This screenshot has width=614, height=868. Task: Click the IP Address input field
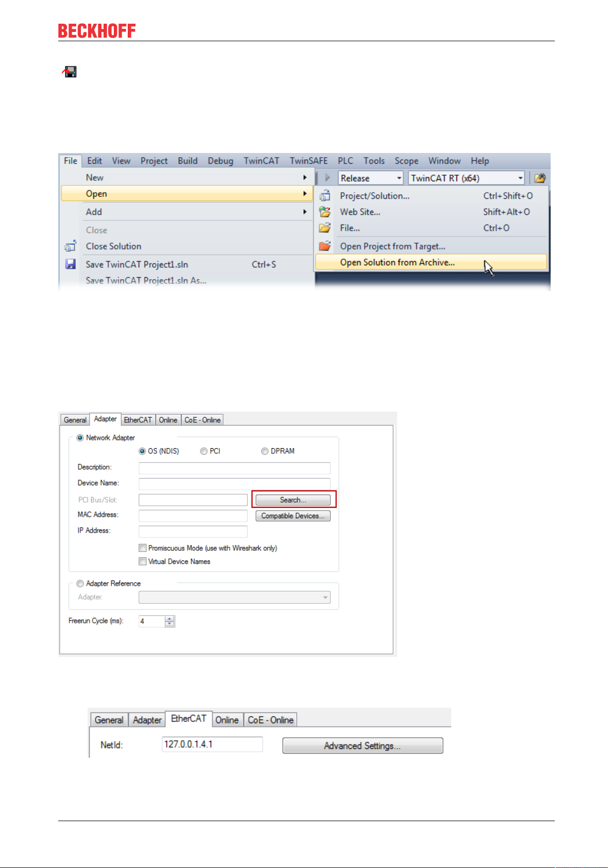coord(193,532)
